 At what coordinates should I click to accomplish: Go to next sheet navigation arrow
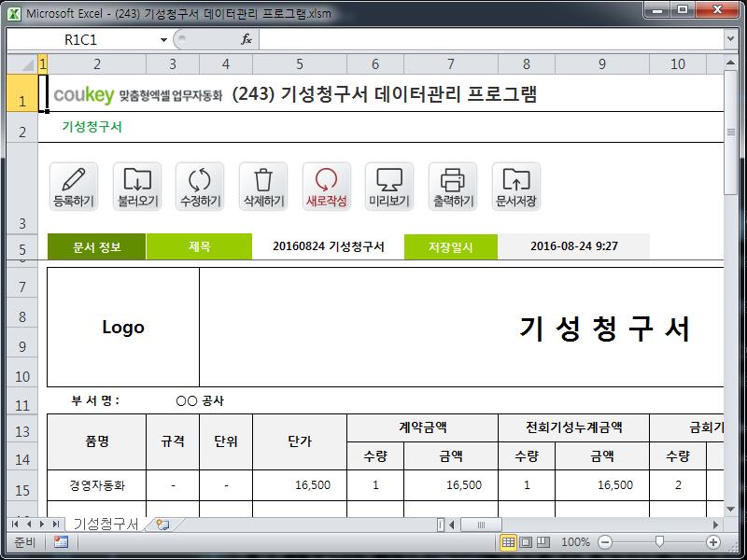tap(42, 525)
